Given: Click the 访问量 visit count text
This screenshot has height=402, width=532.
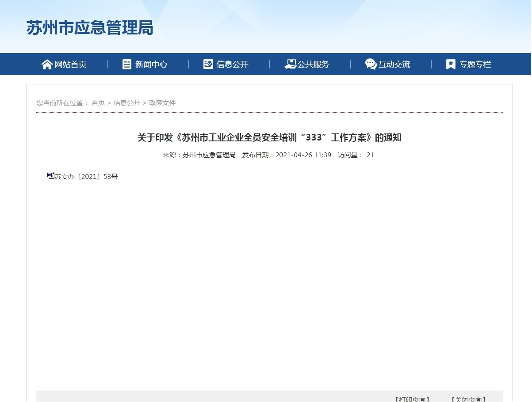Looking at the screenshot, I should pyautogui.click(x=356, y=155).
